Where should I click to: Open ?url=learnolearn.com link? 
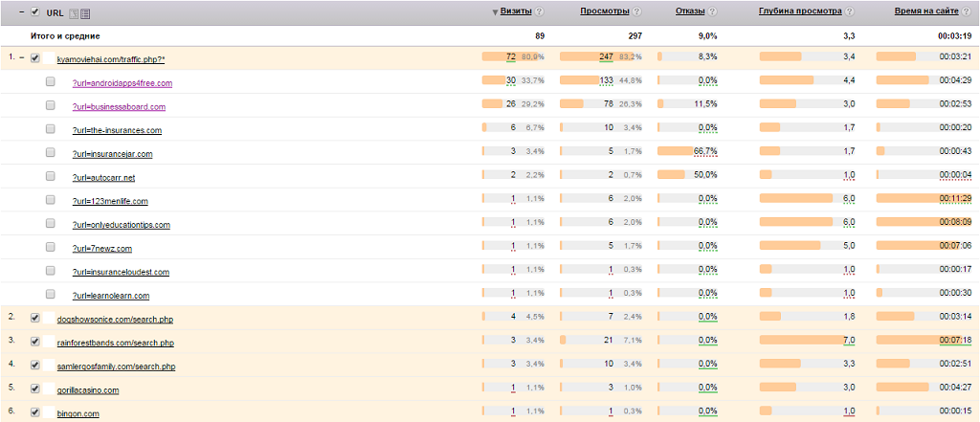111,296
